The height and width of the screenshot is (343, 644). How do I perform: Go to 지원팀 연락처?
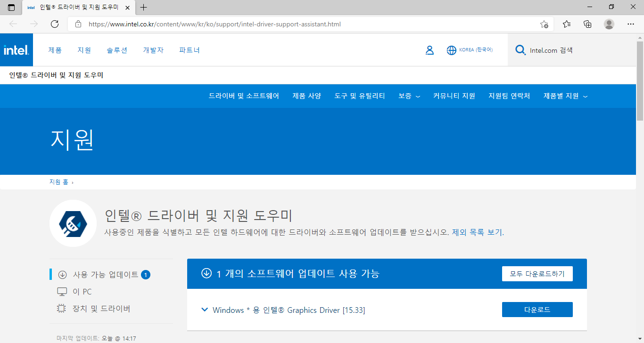[509, 96]
